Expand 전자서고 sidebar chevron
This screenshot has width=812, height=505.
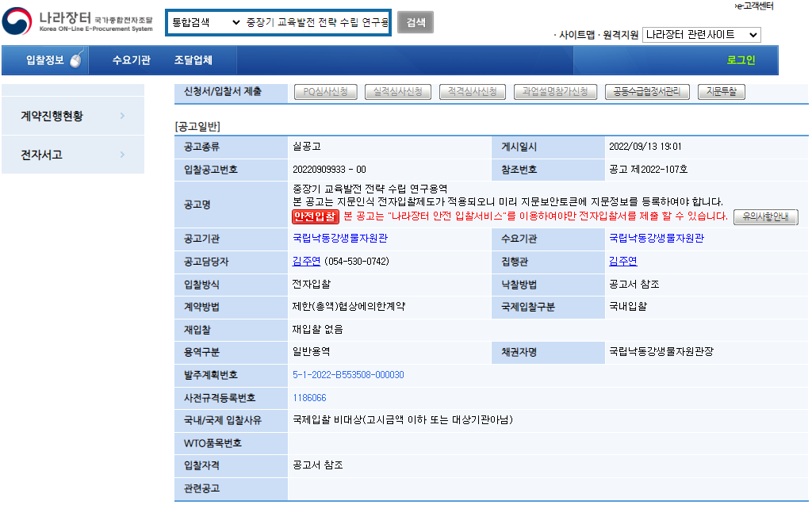[122, 155]
